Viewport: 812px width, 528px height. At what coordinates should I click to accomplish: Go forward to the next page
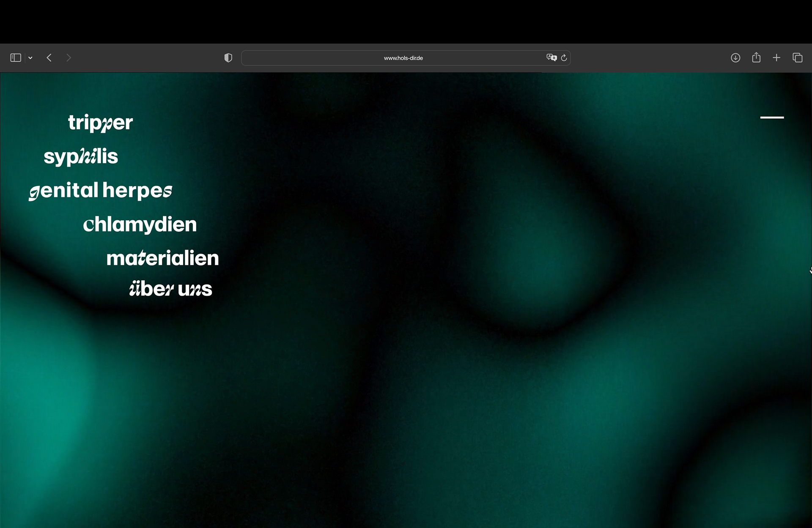69,57
